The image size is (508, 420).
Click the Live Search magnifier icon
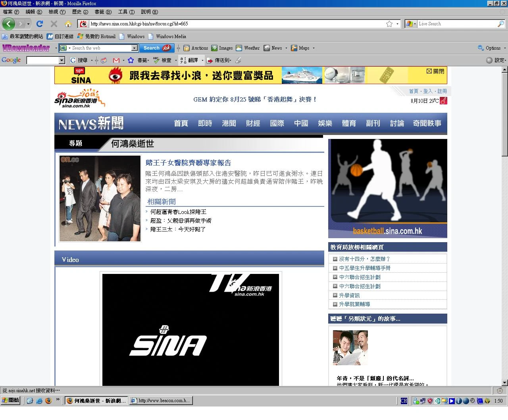(501, 24)
